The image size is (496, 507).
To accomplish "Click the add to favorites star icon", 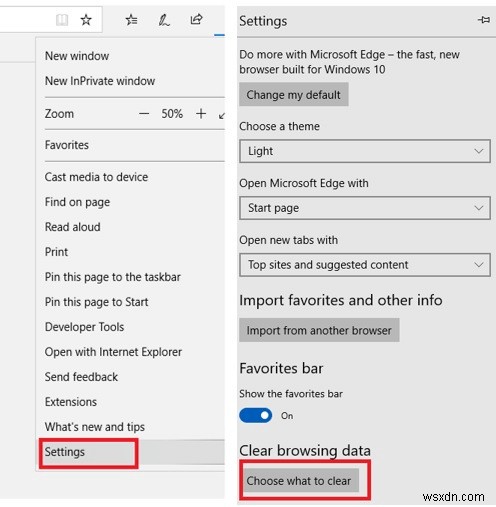I will 86,20.
